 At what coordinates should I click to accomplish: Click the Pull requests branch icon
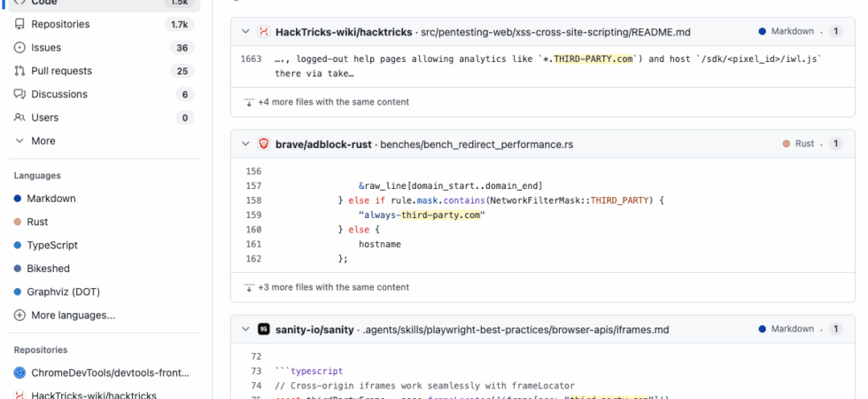(x=19, y=71)
